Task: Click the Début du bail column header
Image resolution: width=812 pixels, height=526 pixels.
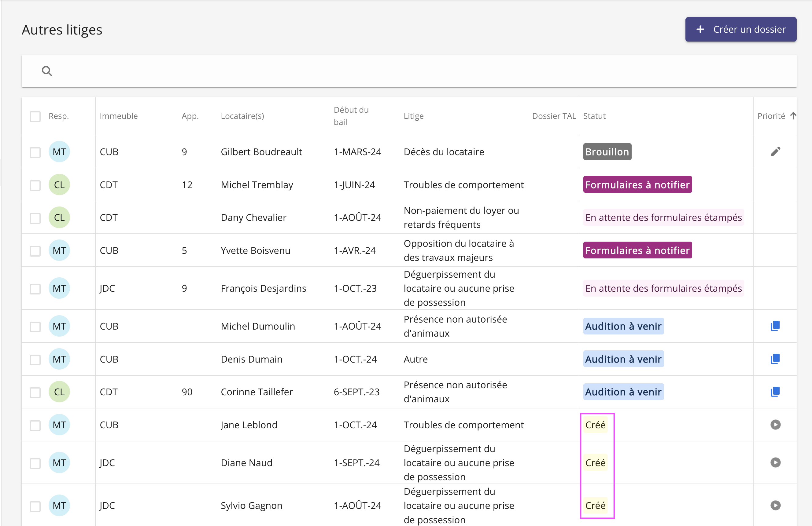Action: pyautogui.click(x=351, y=116)
